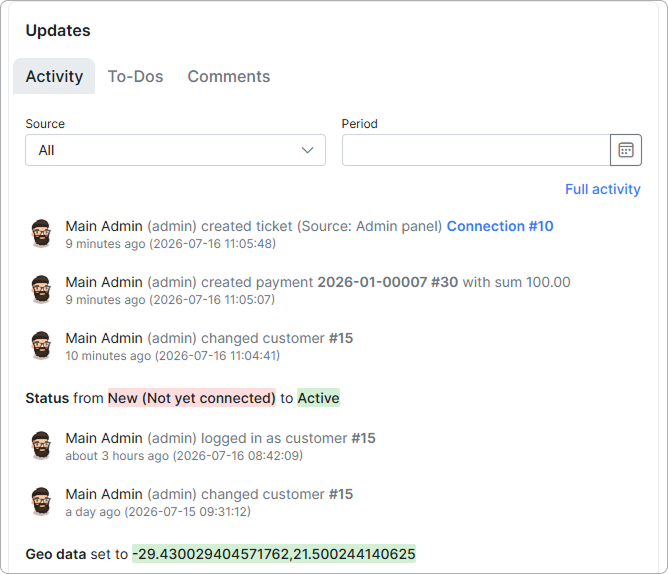
Task: Click the Geo data coordinates value
Action: [274, 554]
